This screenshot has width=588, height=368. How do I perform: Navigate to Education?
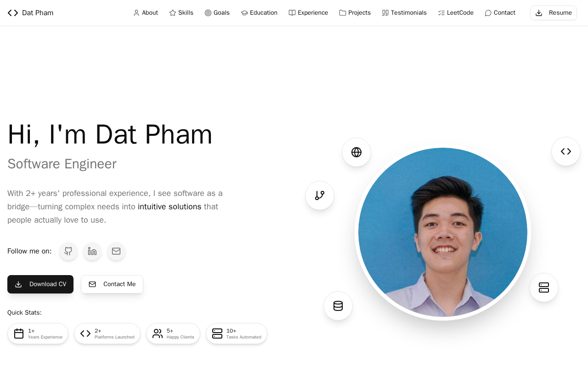259,13
